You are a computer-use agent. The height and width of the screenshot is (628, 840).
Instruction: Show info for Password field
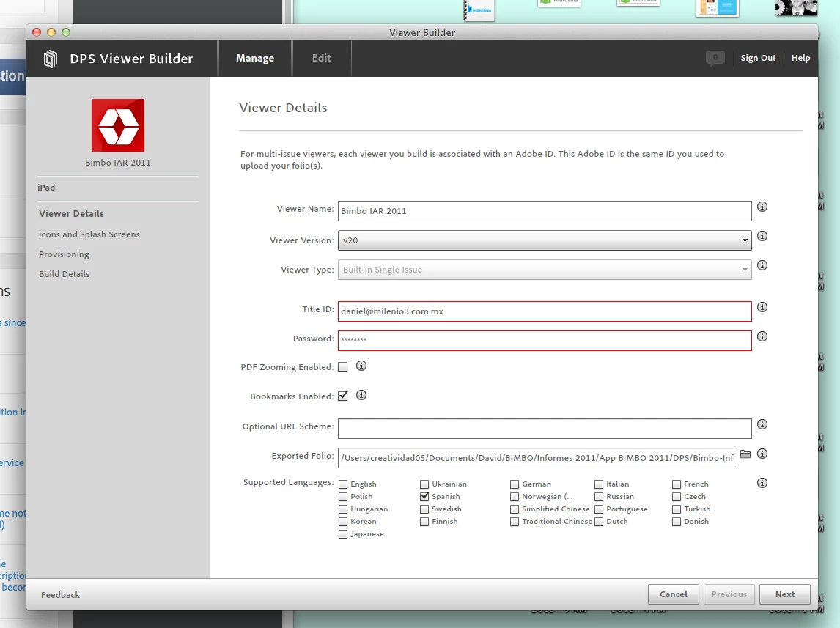coord(762,336)
